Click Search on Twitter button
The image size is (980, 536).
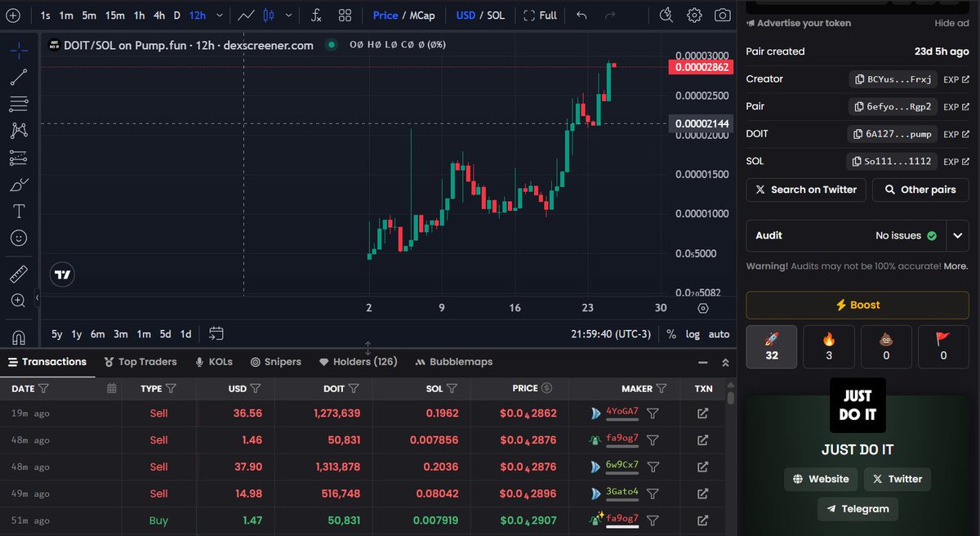[x=806, y=190]
